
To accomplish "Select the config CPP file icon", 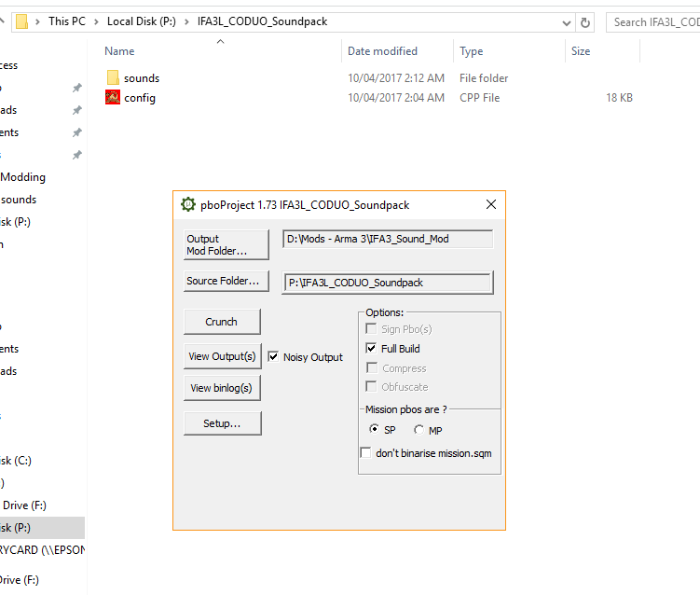I will pos(113,97).
